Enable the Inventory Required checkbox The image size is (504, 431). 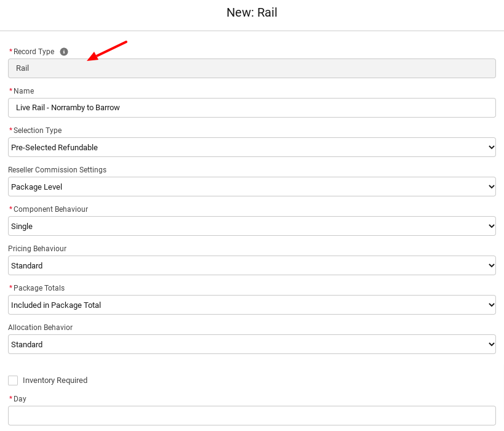pos(13,381)
